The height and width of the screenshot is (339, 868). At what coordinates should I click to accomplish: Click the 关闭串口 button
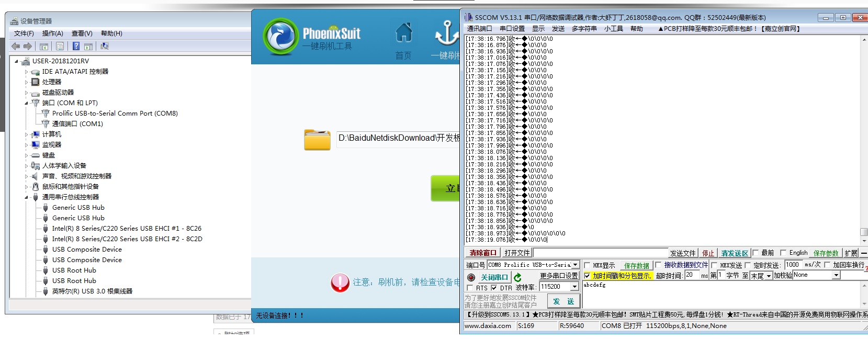click(x=494, y=277)
